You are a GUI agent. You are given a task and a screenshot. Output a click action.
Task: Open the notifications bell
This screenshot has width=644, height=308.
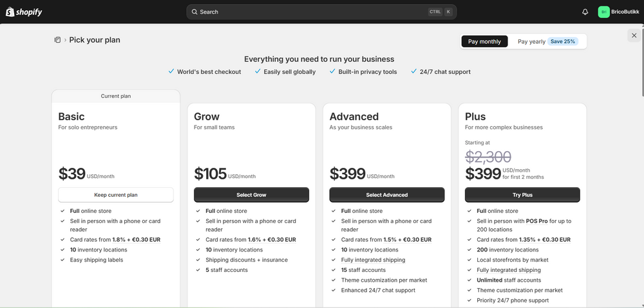[x=585, y=12]
